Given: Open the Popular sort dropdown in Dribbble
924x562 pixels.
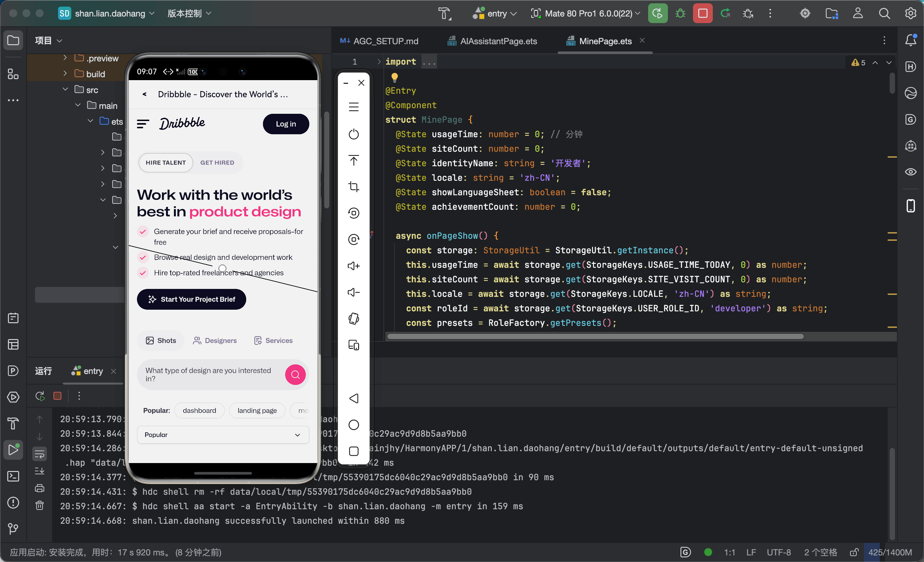Looking at the screenshot, I should pyautogui.click(x=223, y=435).
